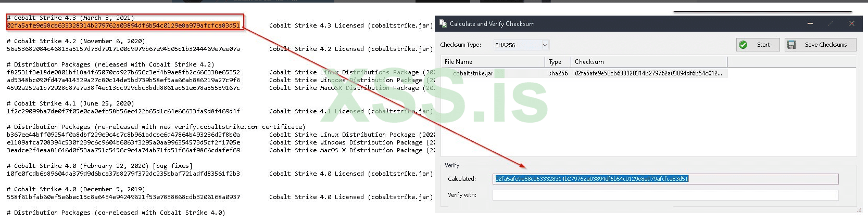Click 'Cobalt Strike 4.3 Licensed (cobaltstrike.jar)' text
868x224 pixels.
point(351,25)
